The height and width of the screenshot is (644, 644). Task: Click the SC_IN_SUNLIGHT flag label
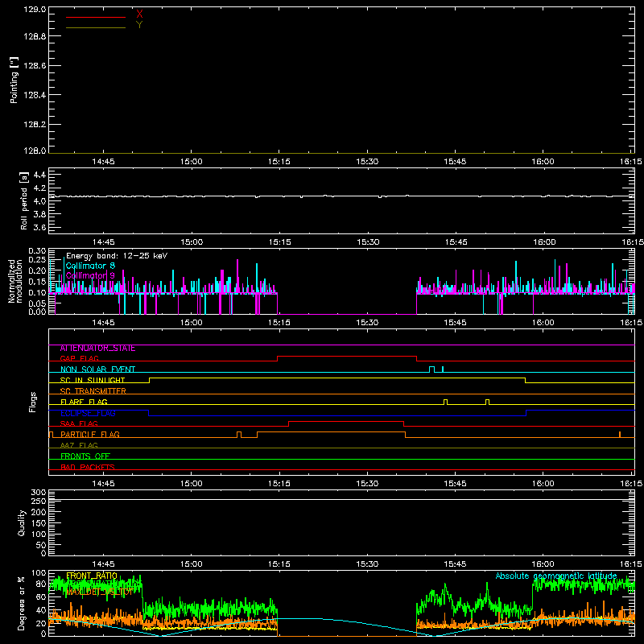pyautogui.click(x=93, y=380)
